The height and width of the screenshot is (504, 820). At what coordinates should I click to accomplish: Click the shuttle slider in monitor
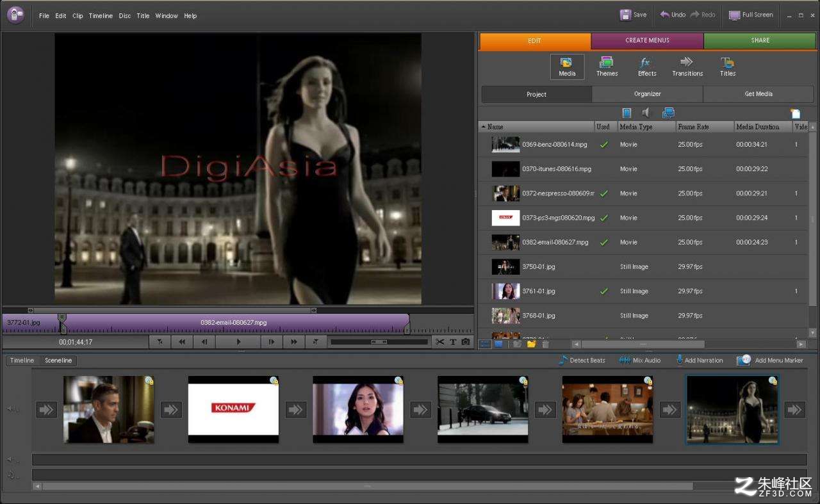379,342
